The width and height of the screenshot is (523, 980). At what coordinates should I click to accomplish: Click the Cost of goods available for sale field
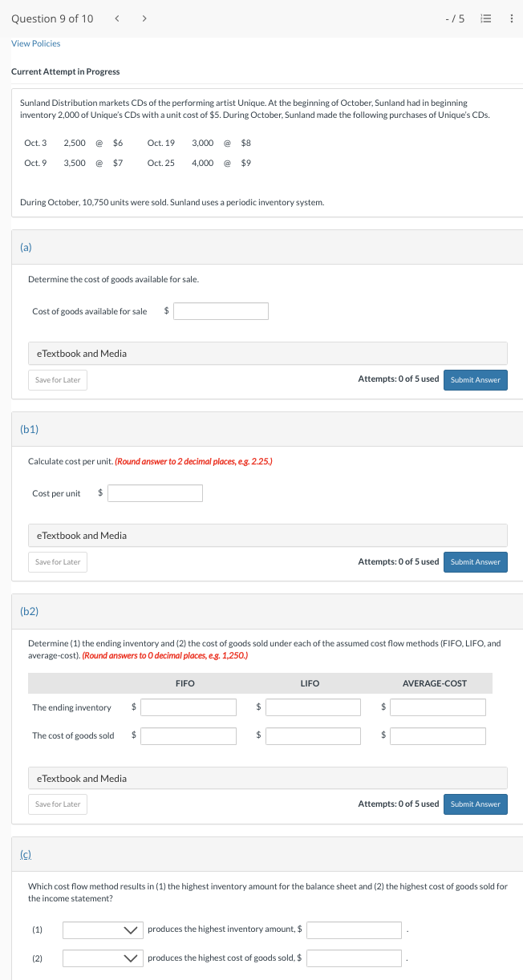pyautogui.click(x=221, y=310)
